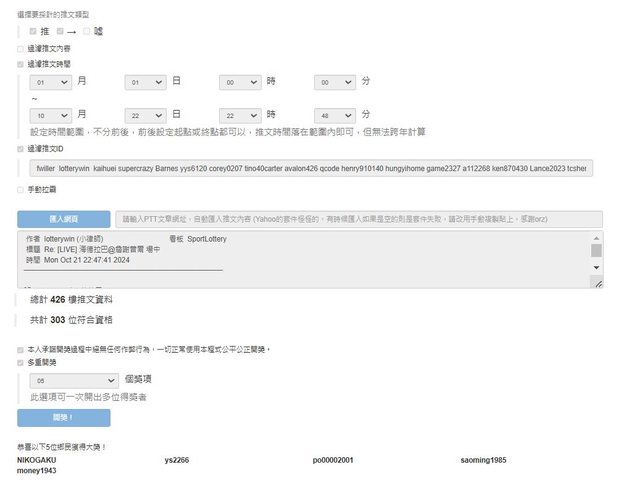Click the article text area's scroll down arrow

coord(597,268)
